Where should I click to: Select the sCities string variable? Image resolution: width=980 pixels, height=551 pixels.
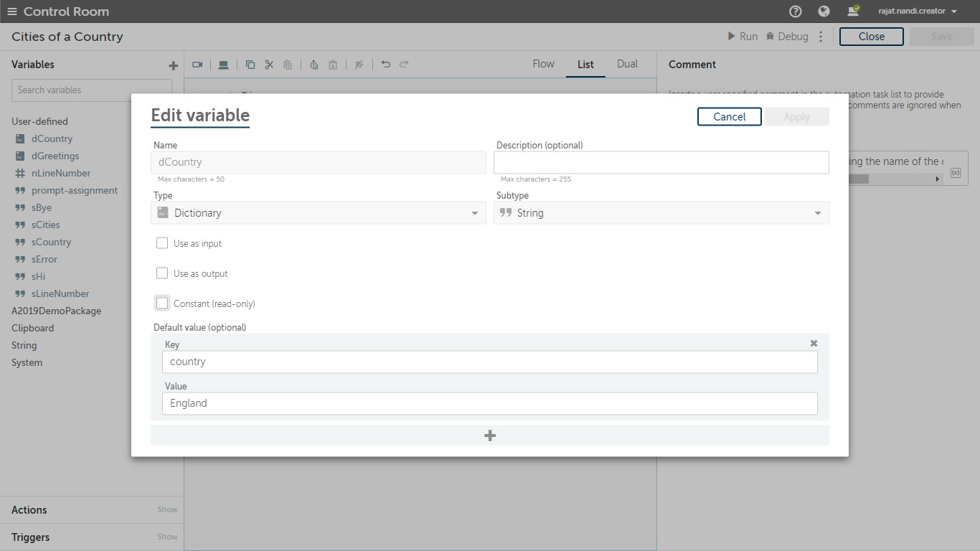[45, 225]
